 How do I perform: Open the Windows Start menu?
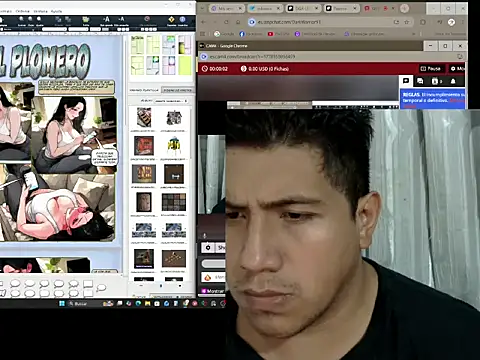(62, 303)
